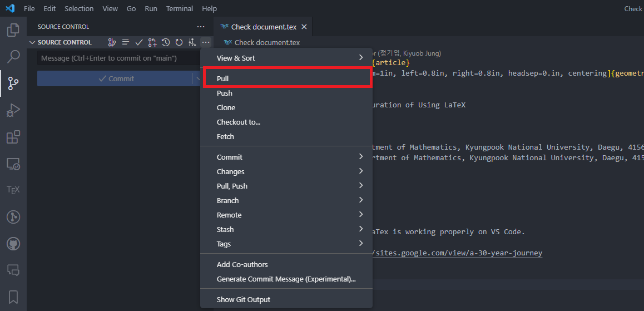Switch to the Check document.tex editor tab
The image size is (644, 311).
(x=264, y=27)
